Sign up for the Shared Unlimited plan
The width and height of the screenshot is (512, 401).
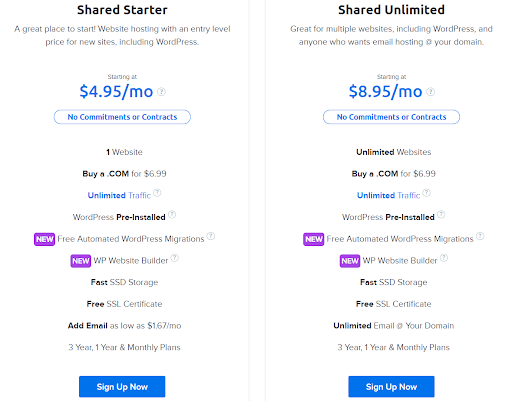[391, 387]
